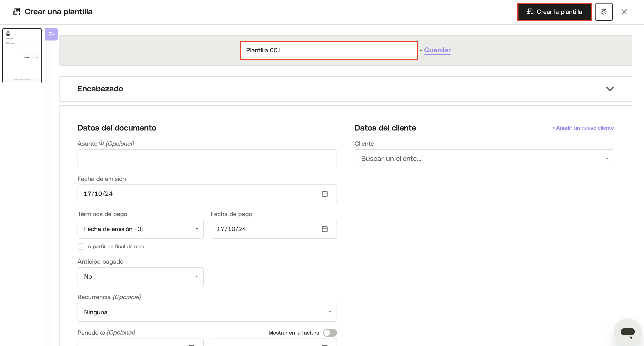644x346 pixels.
Task: Click Añadir un nuevo cliente link
Action: tap(583, 128)
